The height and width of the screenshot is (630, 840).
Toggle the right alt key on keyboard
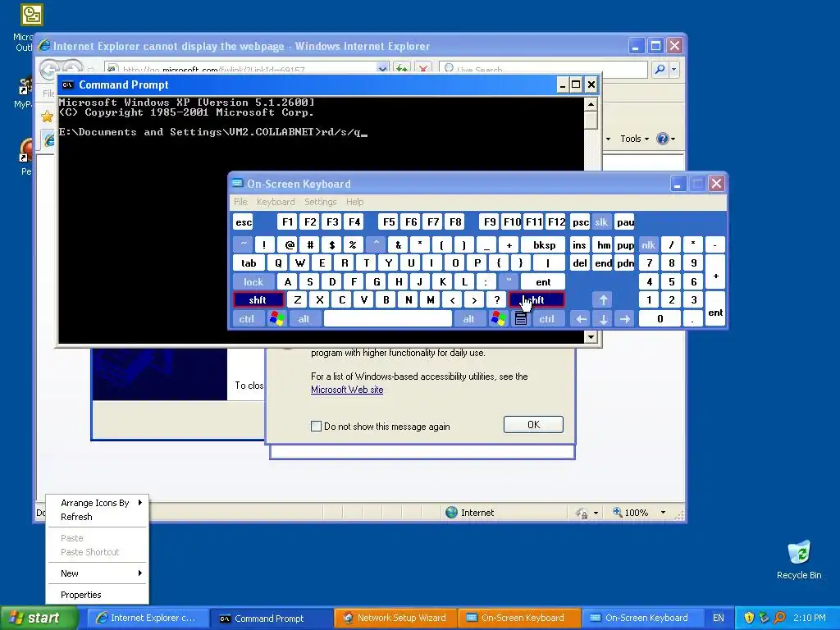click(468, 319)
